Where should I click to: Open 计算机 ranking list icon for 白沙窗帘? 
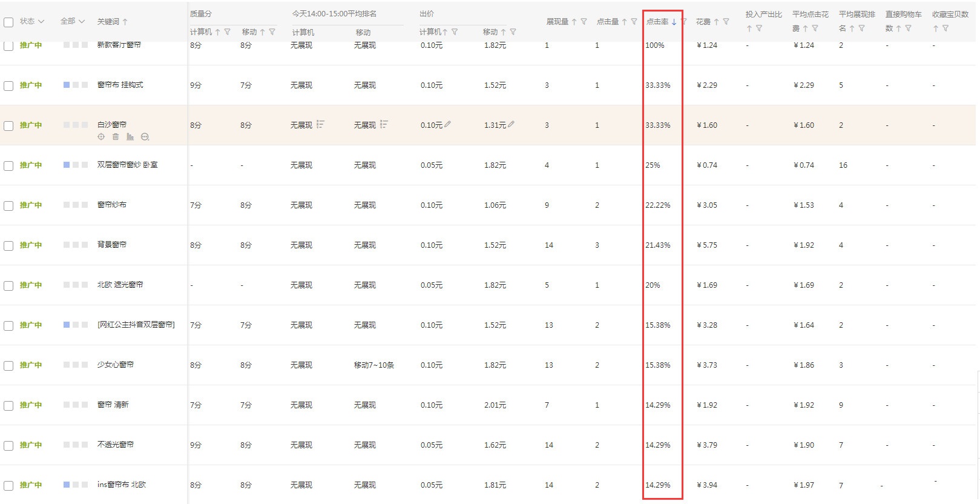pos(320,124)
